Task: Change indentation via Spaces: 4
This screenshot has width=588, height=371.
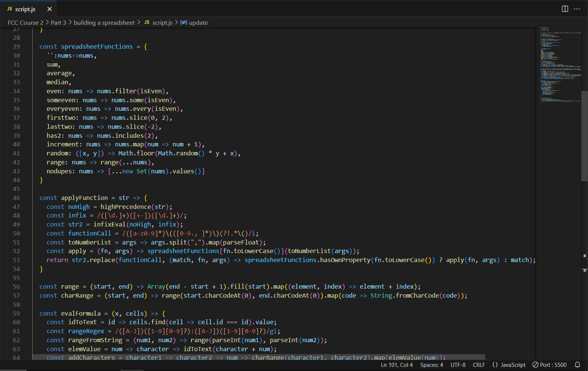Action: click(x=431, y=365)
